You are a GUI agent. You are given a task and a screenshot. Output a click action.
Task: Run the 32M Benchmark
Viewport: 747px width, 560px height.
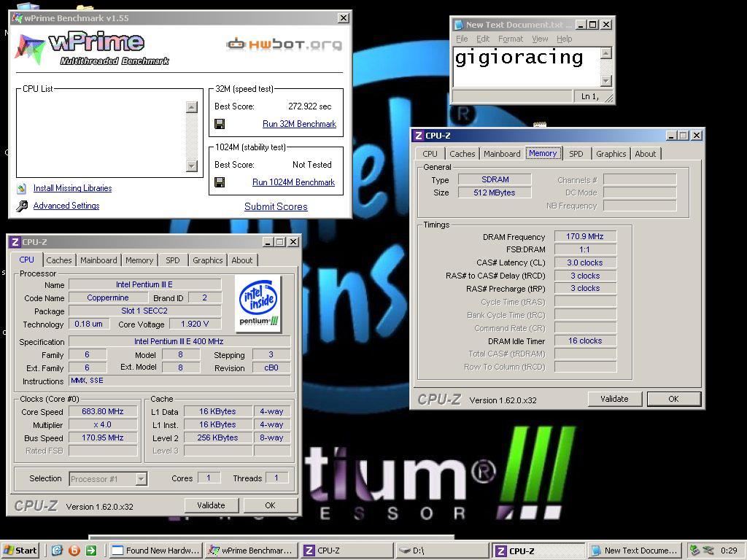click(299, 124)
